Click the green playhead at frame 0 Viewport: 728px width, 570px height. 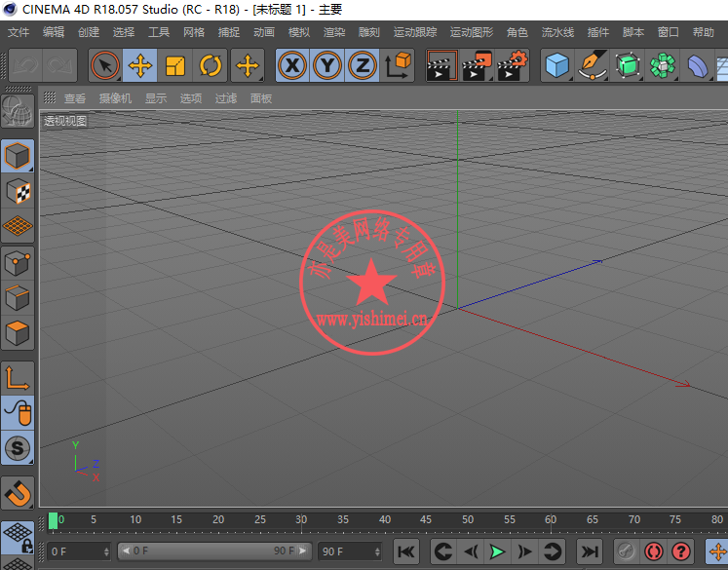click(53, 521)
